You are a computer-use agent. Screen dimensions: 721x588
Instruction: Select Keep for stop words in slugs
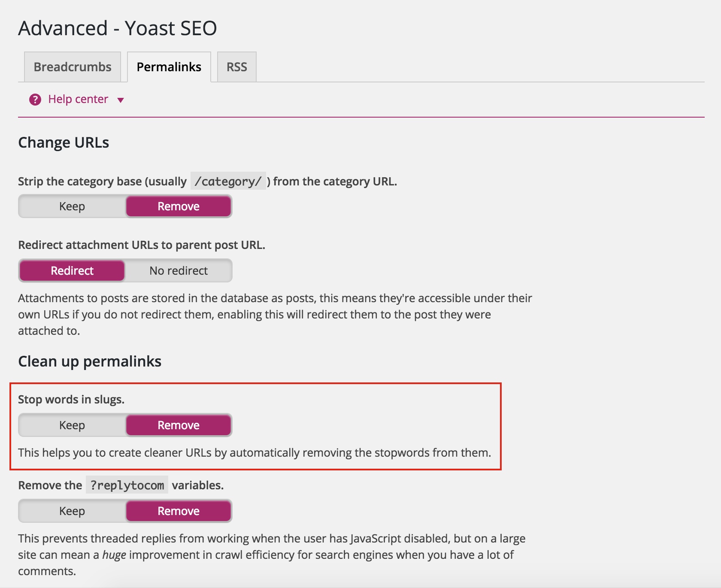pos(72,425)
